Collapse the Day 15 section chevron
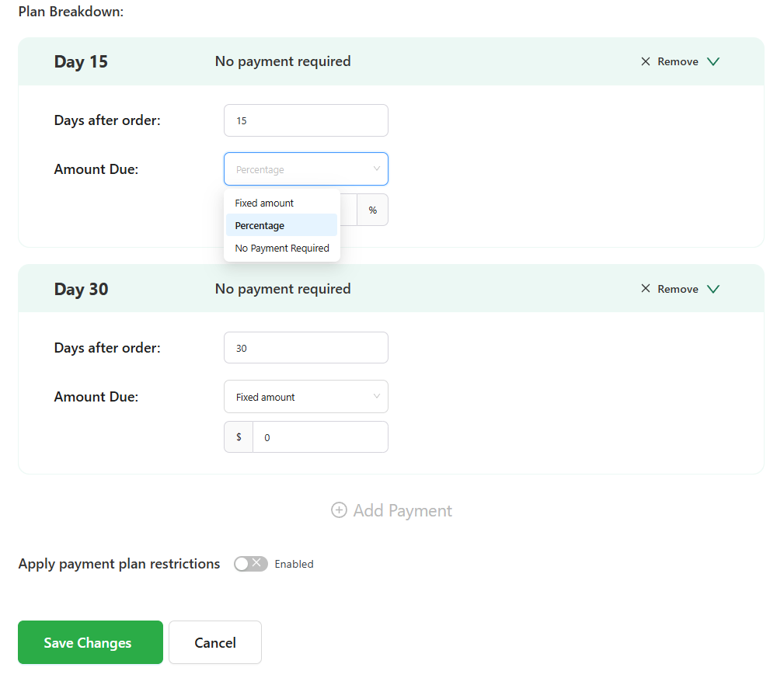Screen dimensions: 784x678 (x=713, y=61)
